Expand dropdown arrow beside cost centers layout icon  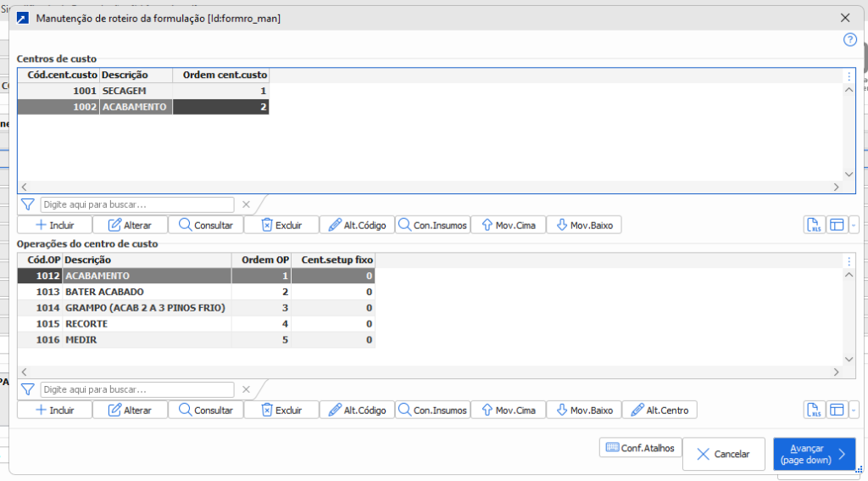point(853,225)
